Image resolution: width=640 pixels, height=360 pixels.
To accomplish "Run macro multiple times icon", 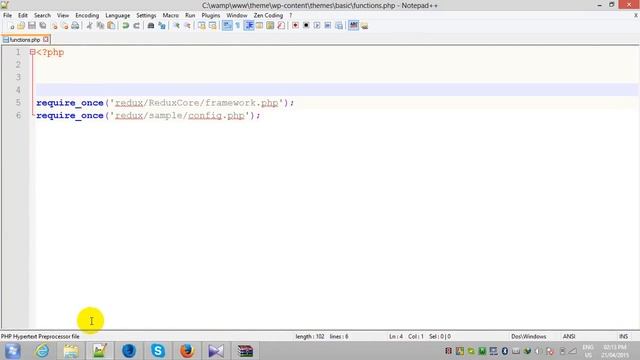I will (328, 26).
